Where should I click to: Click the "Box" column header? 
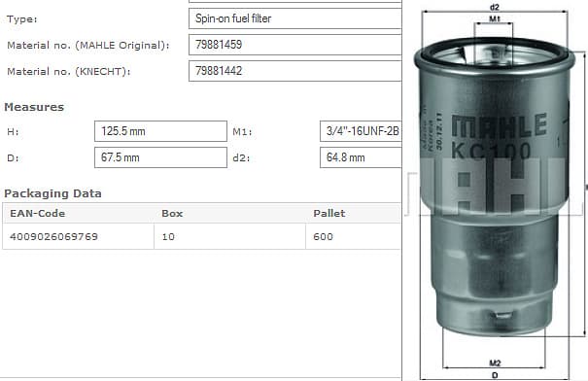172,214
